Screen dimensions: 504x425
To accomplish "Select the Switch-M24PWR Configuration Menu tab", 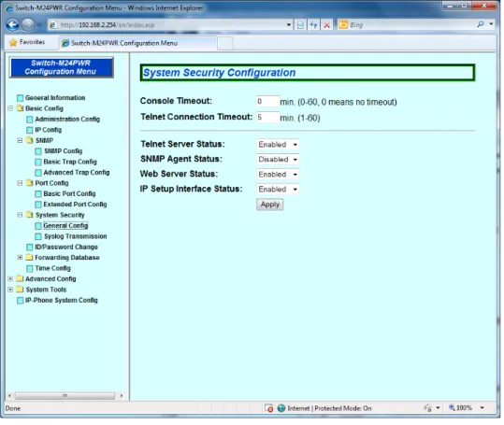I will click(x=138, y=43).
